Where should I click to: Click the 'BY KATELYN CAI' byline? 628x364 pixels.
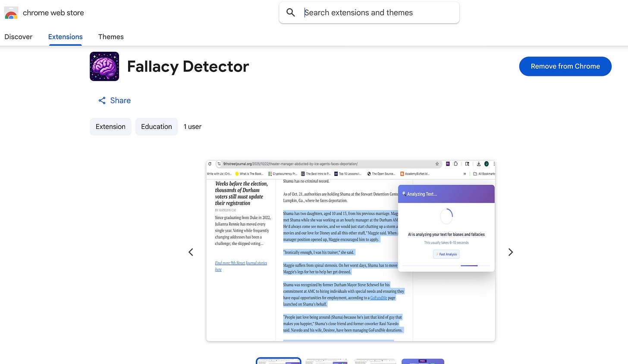[x=226, y=210]
